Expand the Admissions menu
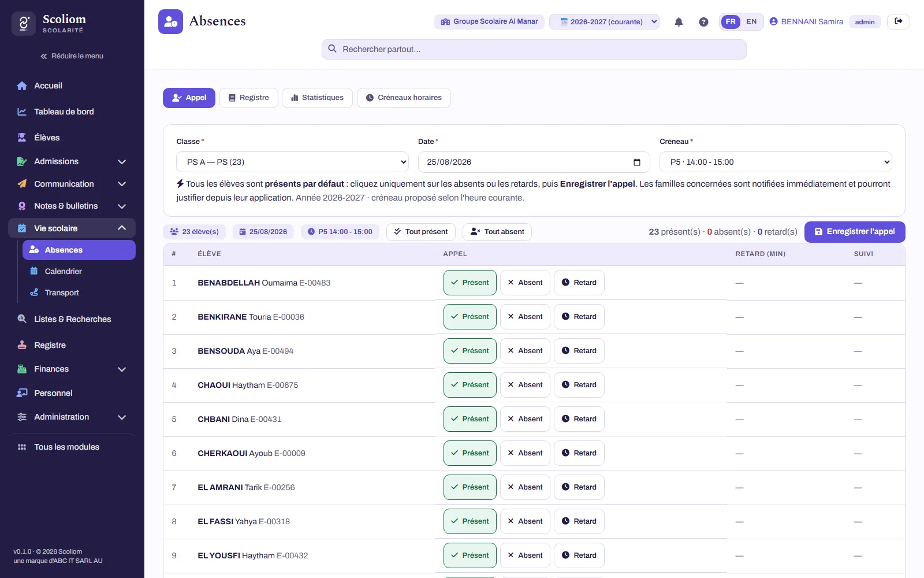The width and height of the screenshot is (924, 578). (x=72, y=161)
